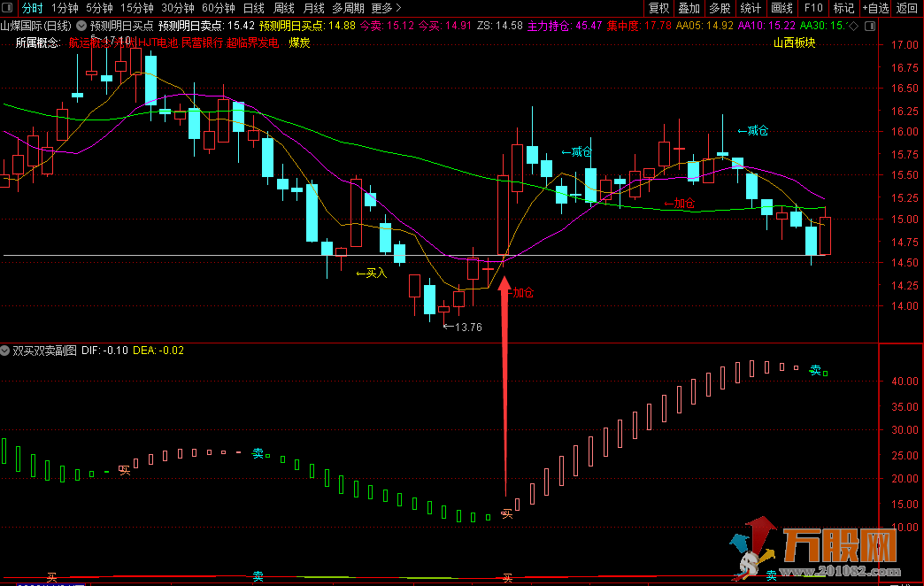Click the HJT电池 concept link

(x=157, y=43)
